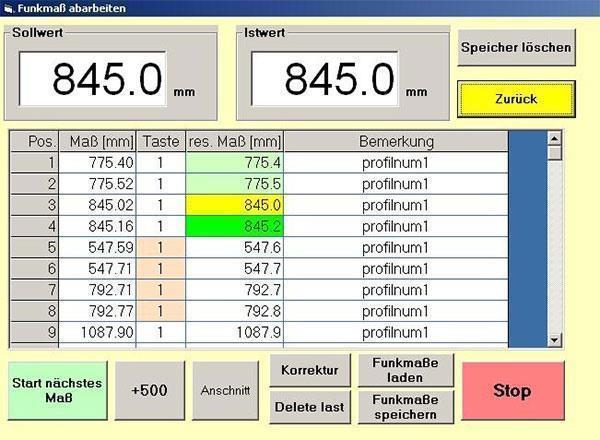The height and width of the screenshot is (440, 600).
Task: Click the Anschnitt button
Action: (x=222, y=390)
